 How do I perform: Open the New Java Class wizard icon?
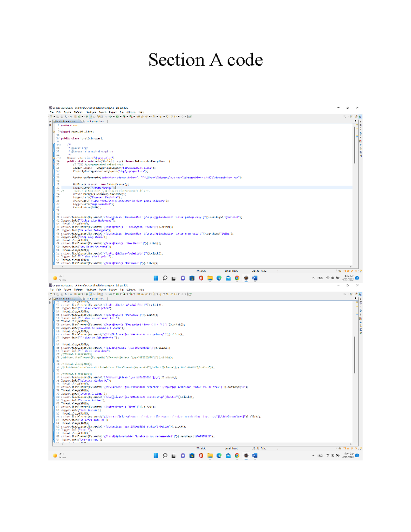click(79, 117)
